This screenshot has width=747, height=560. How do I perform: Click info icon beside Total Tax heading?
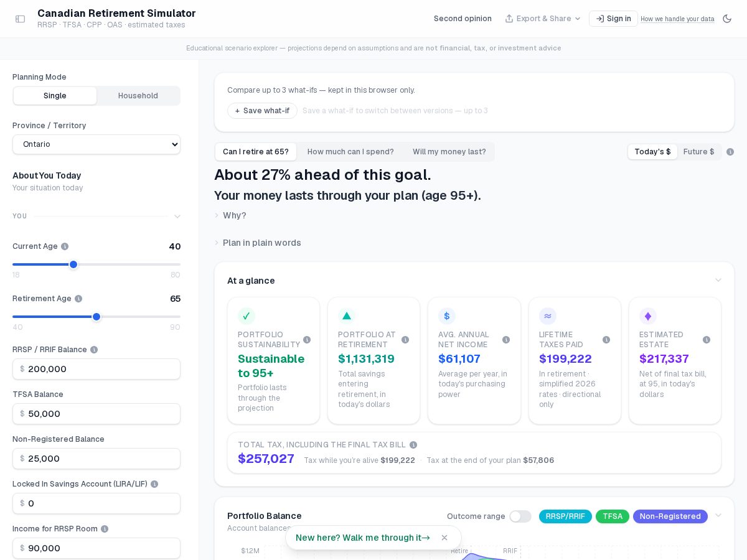tap(413, 445)
